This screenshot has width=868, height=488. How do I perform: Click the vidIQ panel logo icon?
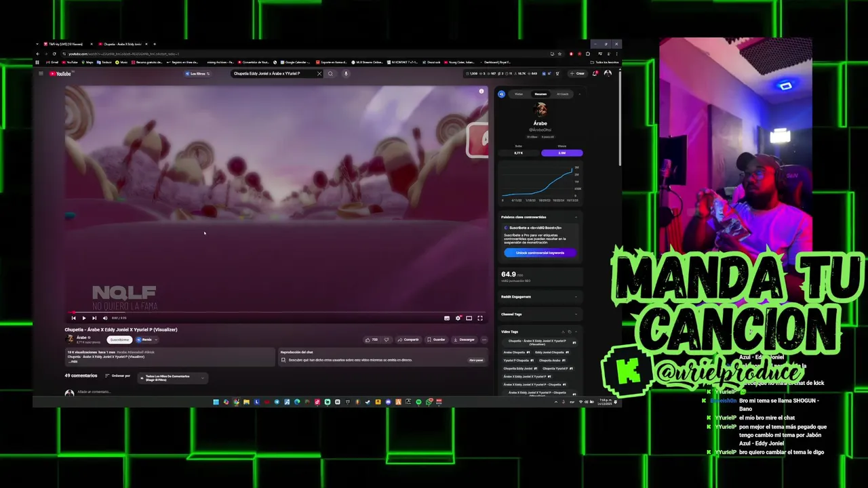click(501, 94)
